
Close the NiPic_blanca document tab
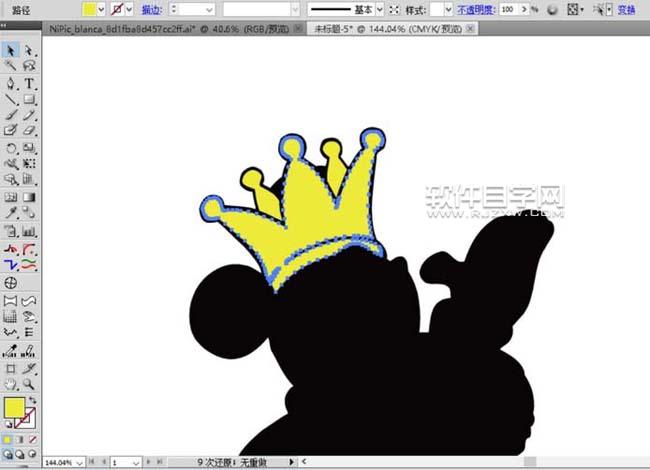[x=298, y=28]
